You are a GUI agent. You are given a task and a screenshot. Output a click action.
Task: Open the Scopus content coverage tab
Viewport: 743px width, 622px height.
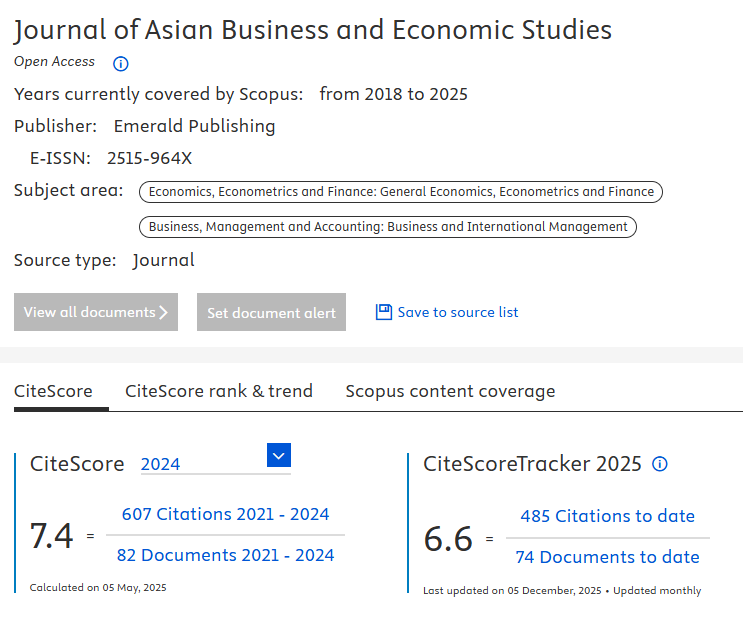450,391
